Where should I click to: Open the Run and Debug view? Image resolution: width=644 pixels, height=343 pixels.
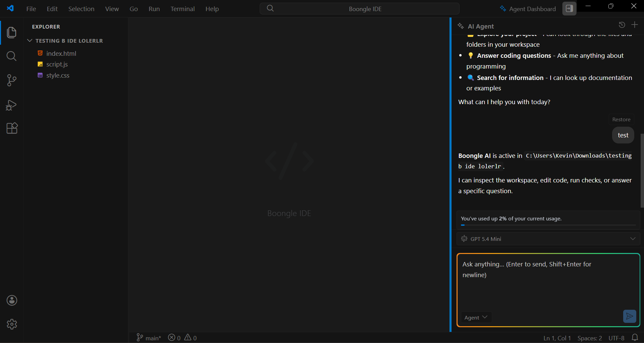[x=12, y=105]
